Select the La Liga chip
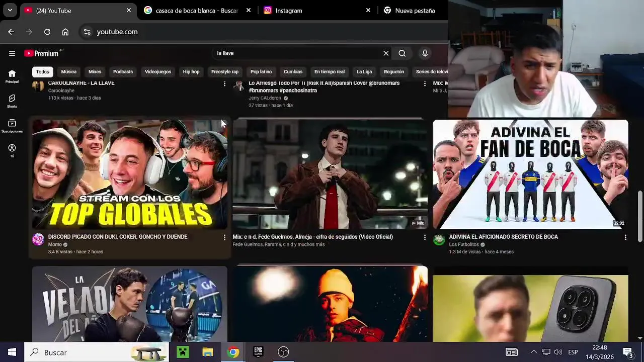This screenshot has height=362, width=644. click(364, 72)
